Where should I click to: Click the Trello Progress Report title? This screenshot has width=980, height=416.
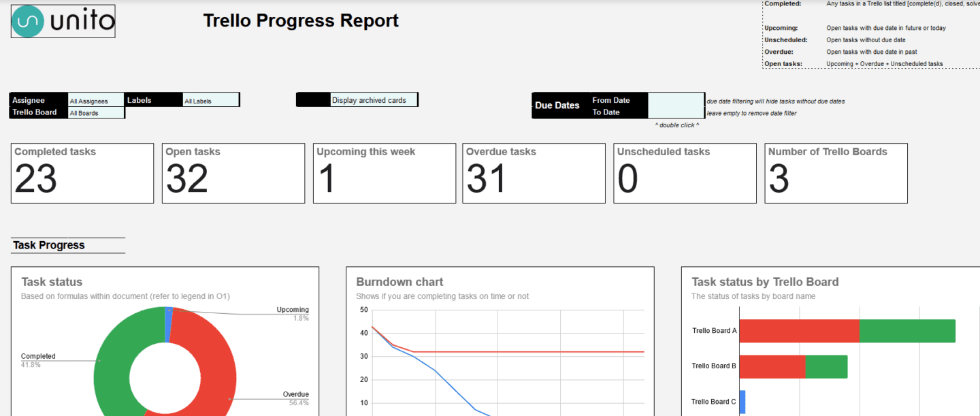301,20
